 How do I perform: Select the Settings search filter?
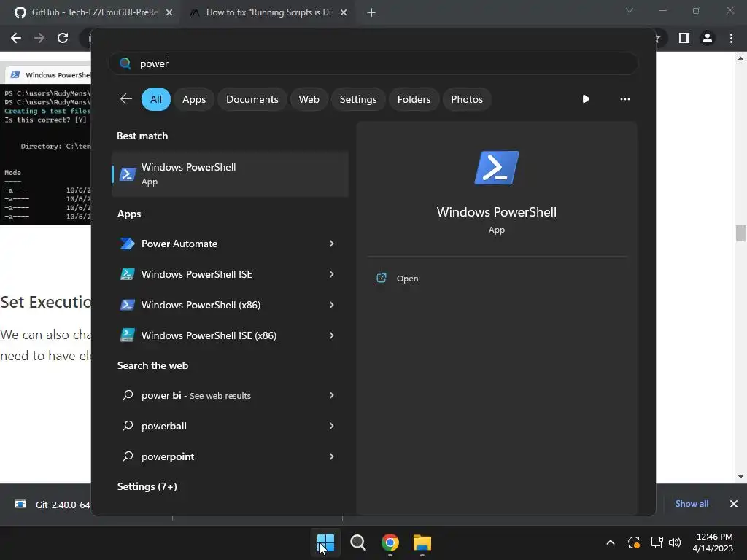coord(358,99)
